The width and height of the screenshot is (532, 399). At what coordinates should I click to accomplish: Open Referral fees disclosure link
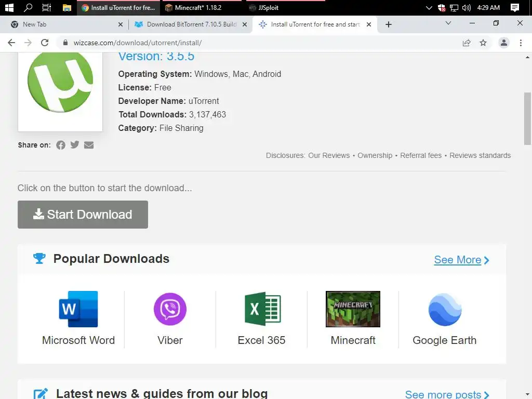tap(421, 155)
